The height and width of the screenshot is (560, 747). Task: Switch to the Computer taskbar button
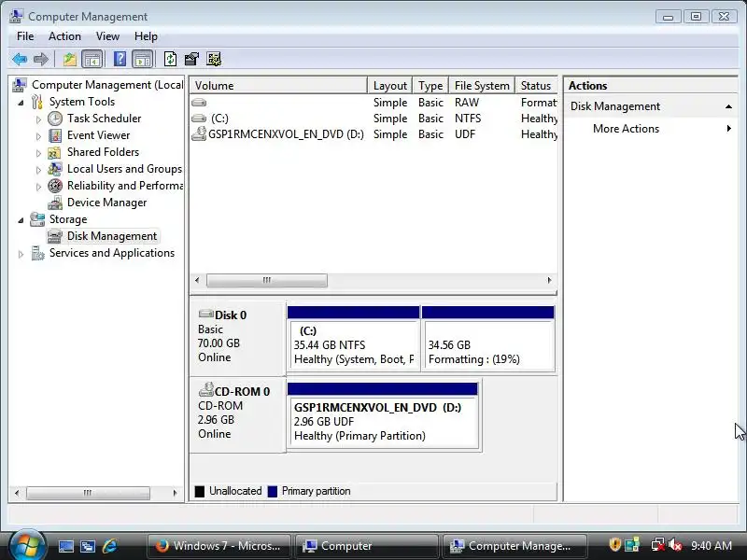point(367,546)
